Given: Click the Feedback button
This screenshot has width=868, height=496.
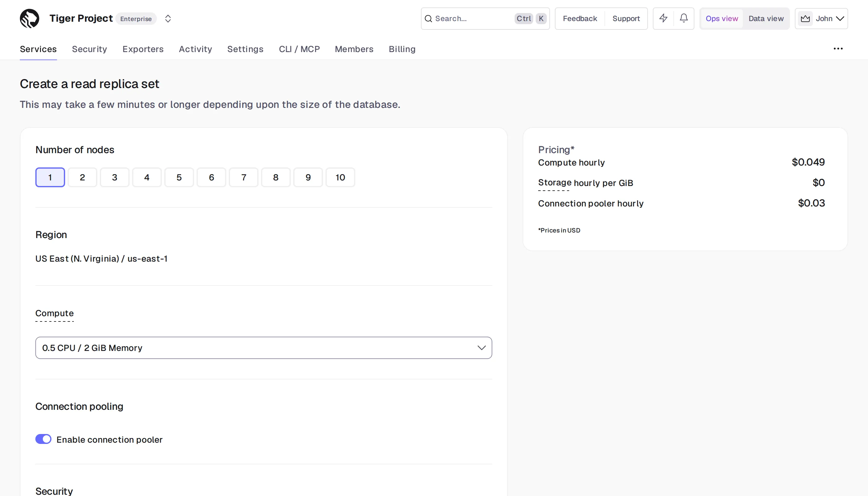Looking at the screenshot, I should [x=580, y=19].
